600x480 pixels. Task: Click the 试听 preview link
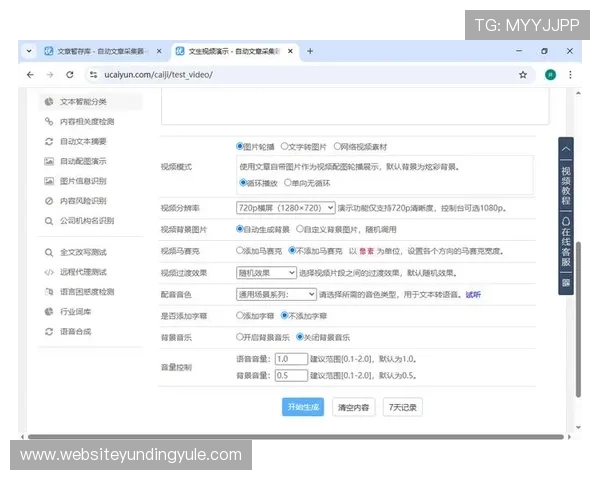click(473, 294)
